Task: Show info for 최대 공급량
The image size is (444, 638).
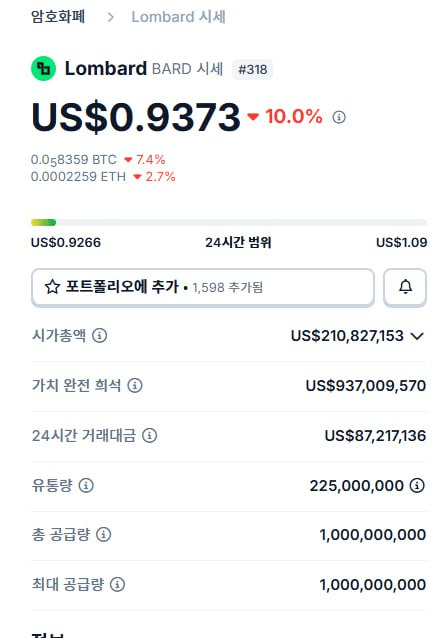Action: 118,584
